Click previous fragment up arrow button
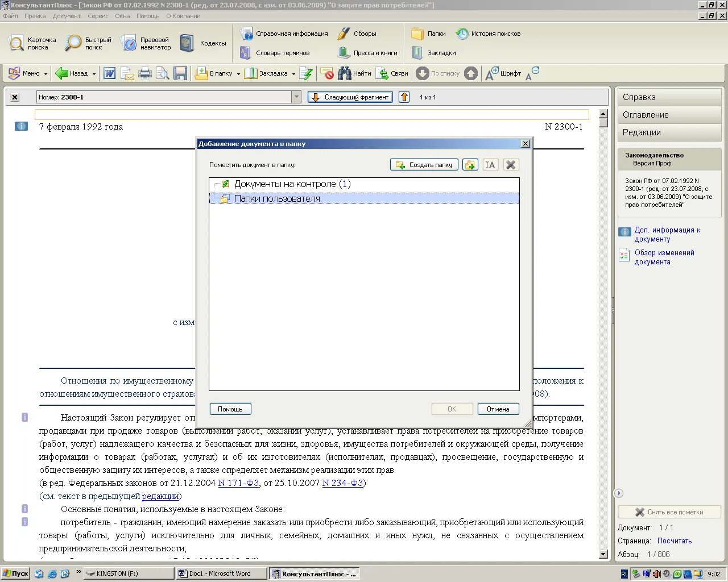728x582 pixels. (404, 97)
